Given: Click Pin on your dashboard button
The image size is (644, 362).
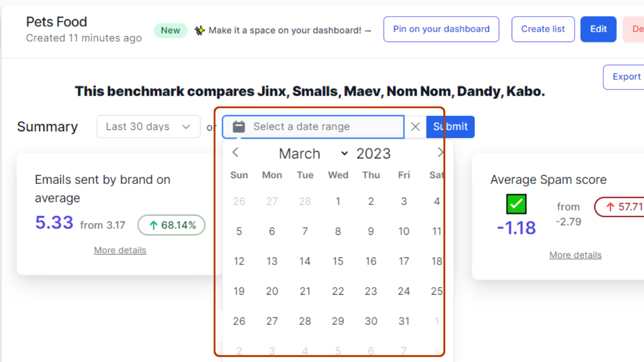Looking at the screenshot, I should 441,29.
